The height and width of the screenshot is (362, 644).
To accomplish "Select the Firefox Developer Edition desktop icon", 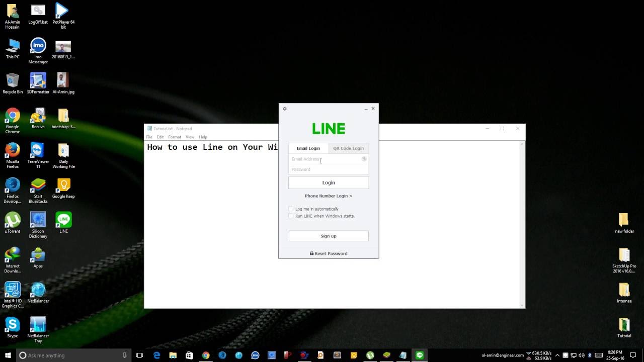I will [13, 190].
